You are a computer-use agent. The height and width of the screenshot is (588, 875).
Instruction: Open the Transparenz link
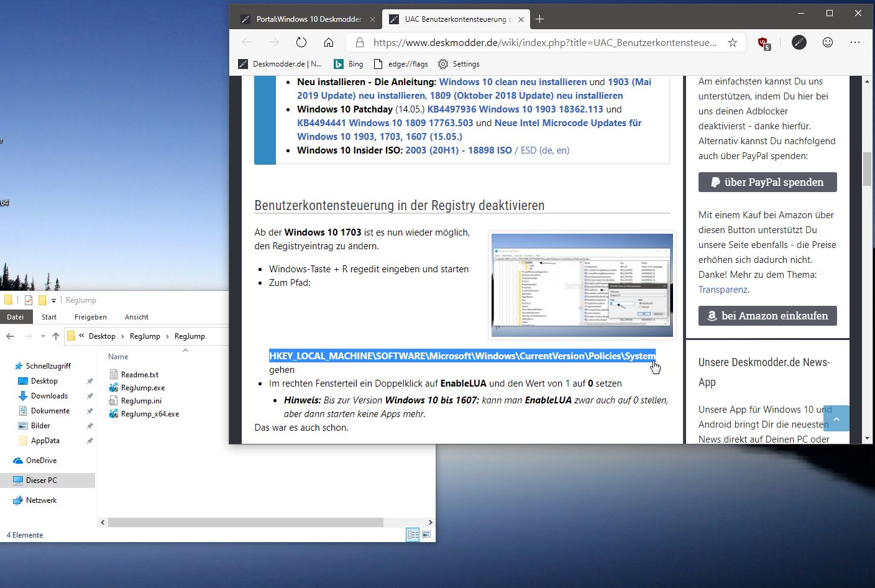click(723, 290)
